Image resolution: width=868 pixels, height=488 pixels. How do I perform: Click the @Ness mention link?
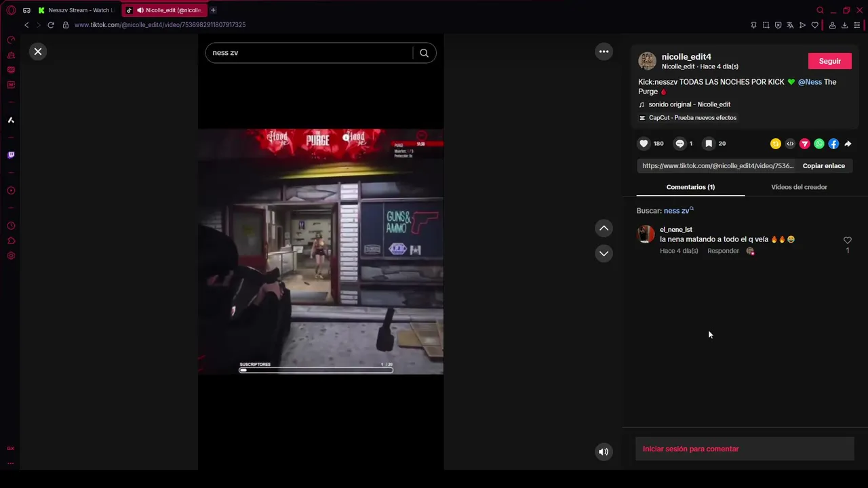click(810, 82)
